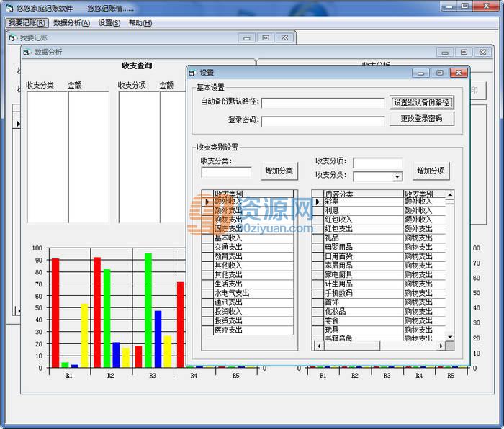Select the 红包收入 row
Viewport: 504px width, 429px height.
(x=379, y=220)
